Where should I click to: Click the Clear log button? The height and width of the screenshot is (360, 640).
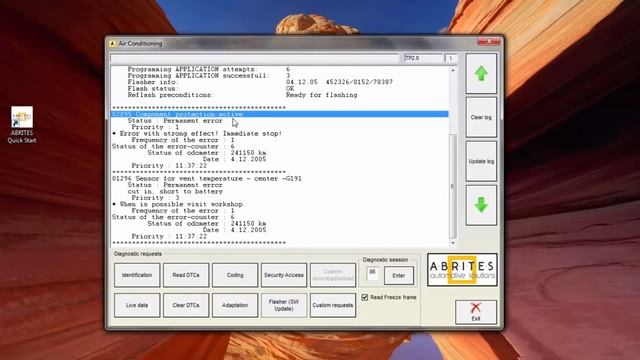481,118
